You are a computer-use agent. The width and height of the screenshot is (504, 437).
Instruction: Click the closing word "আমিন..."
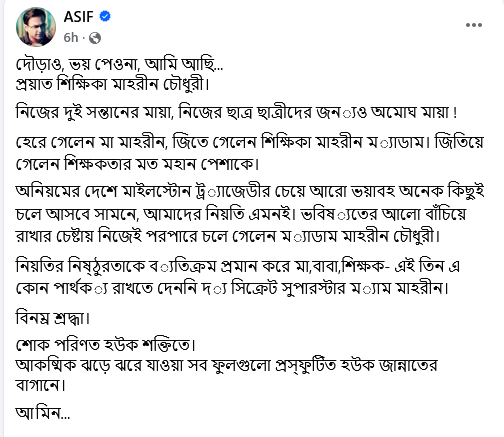point(43,413)
